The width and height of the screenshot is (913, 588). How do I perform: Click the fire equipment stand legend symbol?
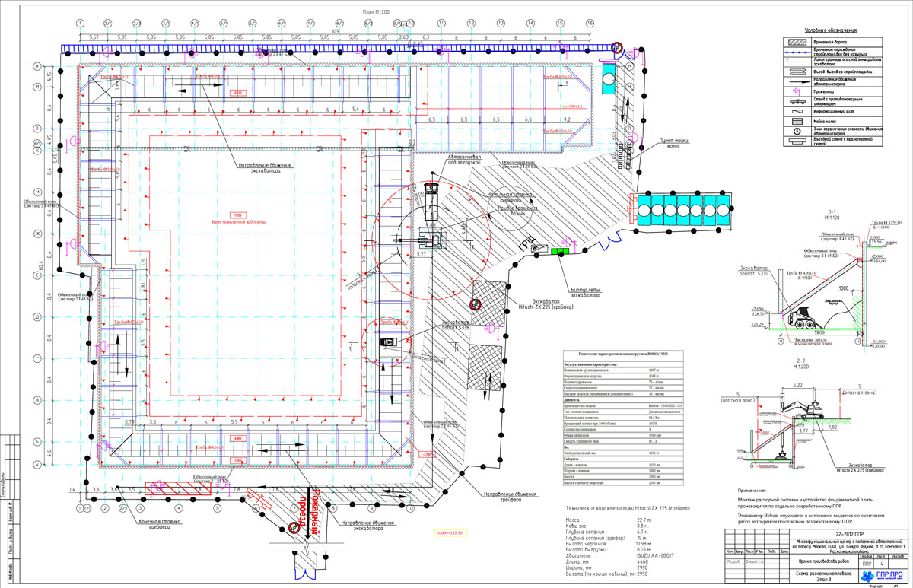(x=797, y=100)
